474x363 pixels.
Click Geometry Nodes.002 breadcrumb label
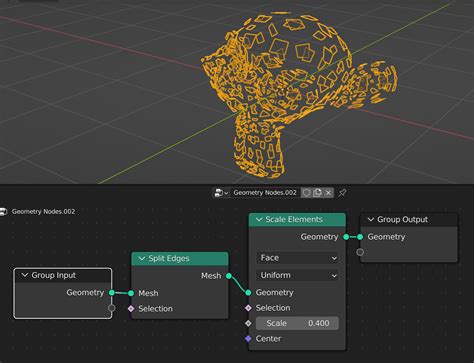pyautogui.click(x=43, y=212)
